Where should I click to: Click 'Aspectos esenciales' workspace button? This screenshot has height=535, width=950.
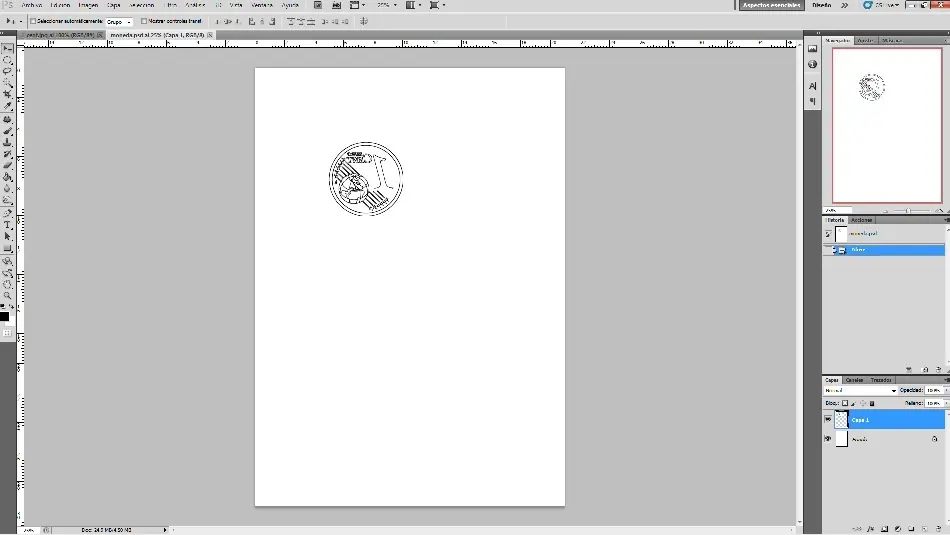tap(771, 5)
